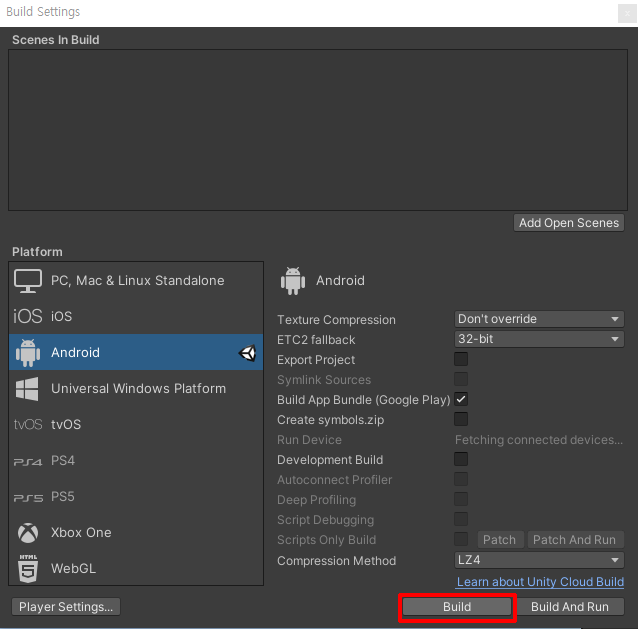Screen dimensions: 638x629
Task: Click the Xbox One logo icon
Action: pos(28,533)
